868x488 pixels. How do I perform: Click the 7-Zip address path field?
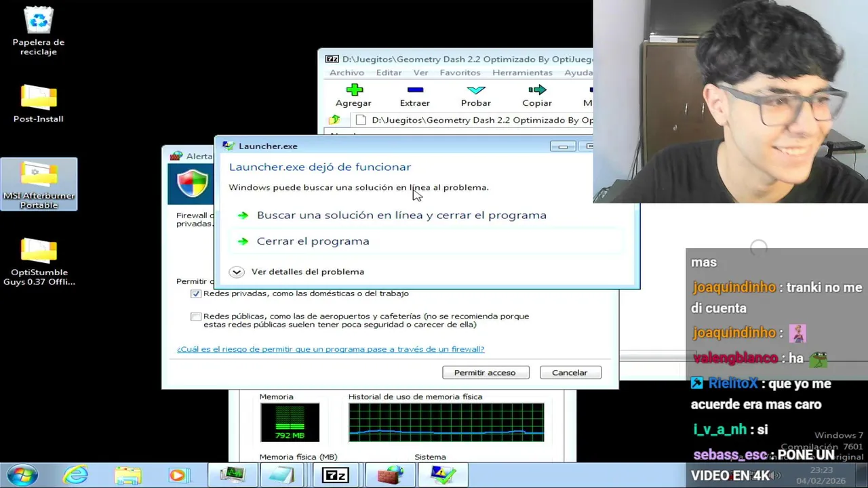(x=472, y=120)
